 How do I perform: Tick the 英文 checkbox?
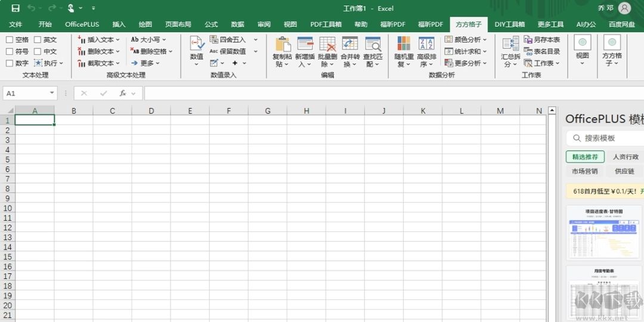click(38, 40)
